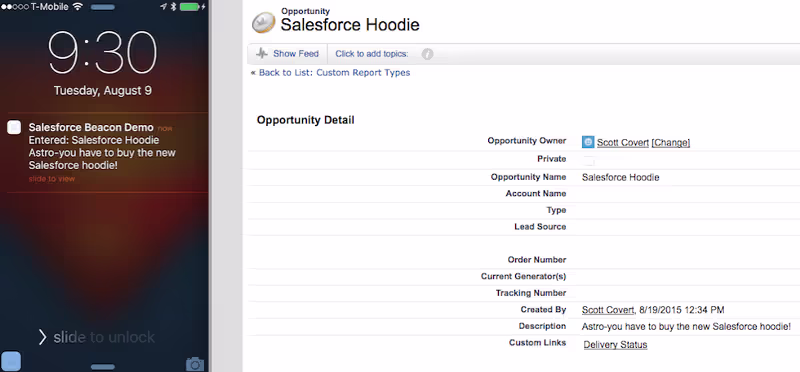Tap the slide to view text in the notification

coord(52,179)
